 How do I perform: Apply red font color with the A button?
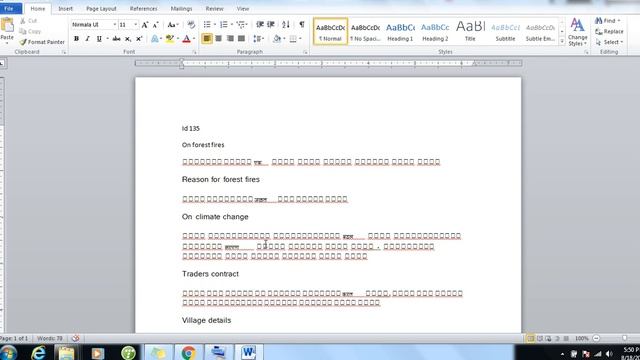(187, 39)
